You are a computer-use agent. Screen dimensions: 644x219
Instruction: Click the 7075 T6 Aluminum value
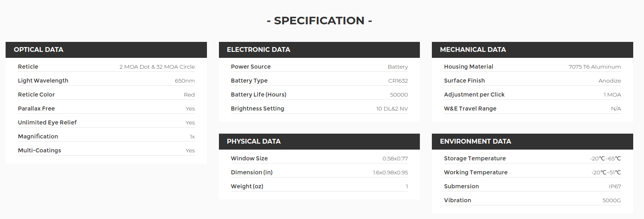pyautogui.click(x=594, y=67)
